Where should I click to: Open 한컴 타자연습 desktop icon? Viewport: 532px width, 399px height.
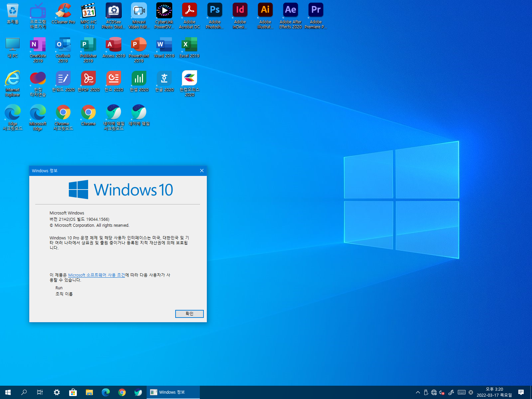38,84
